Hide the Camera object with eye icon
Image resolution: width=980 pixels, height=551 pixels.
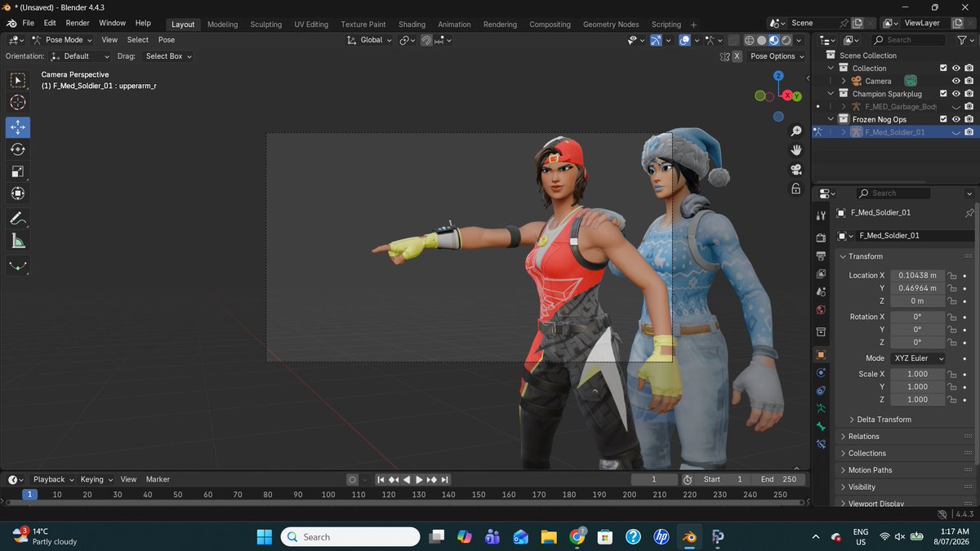(956, 81)
